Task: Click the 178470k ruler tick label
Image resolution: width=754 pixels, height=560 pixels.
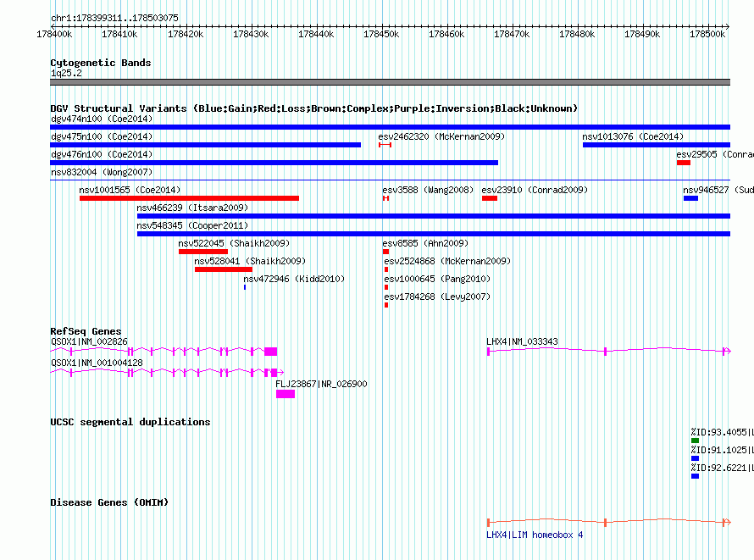Action: click(x=512, y=34)
